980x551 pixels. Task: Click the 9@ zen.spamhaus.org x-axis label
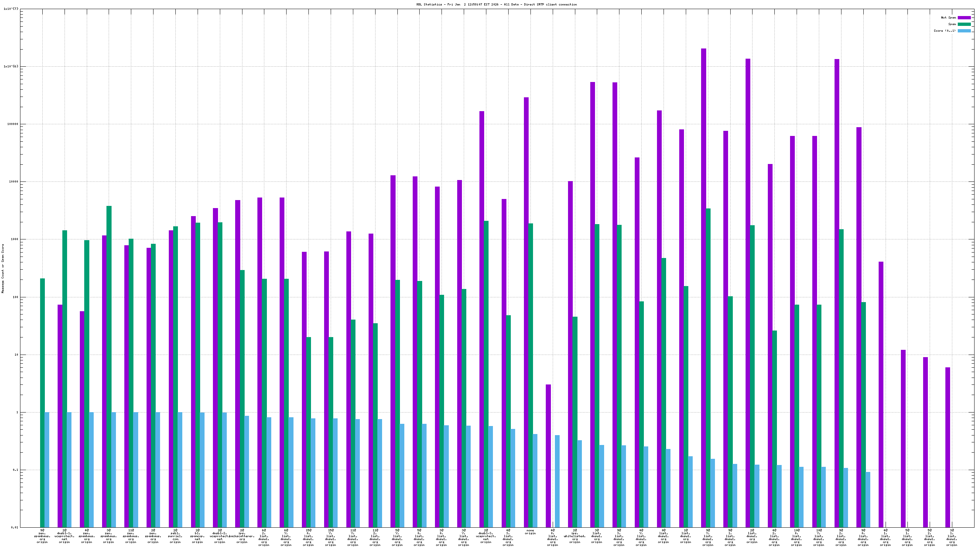pos(42,536)
